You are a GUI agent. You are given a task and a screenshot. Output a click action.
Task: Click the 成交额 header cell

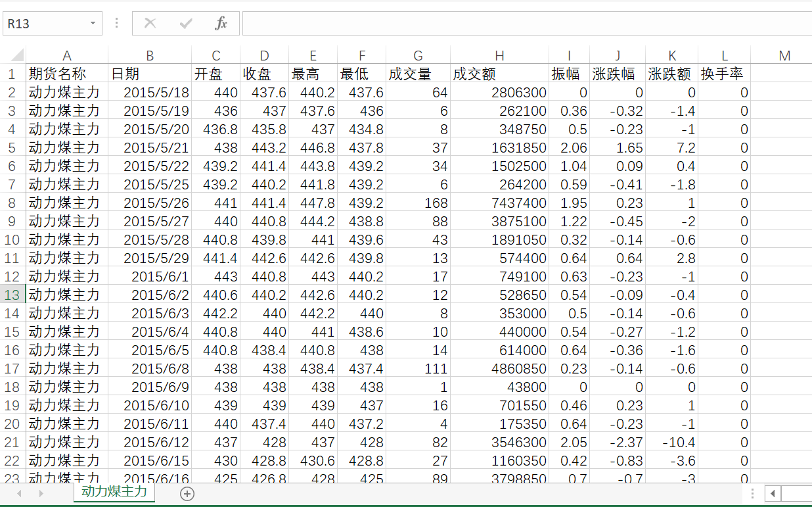[x=500, y=74]
